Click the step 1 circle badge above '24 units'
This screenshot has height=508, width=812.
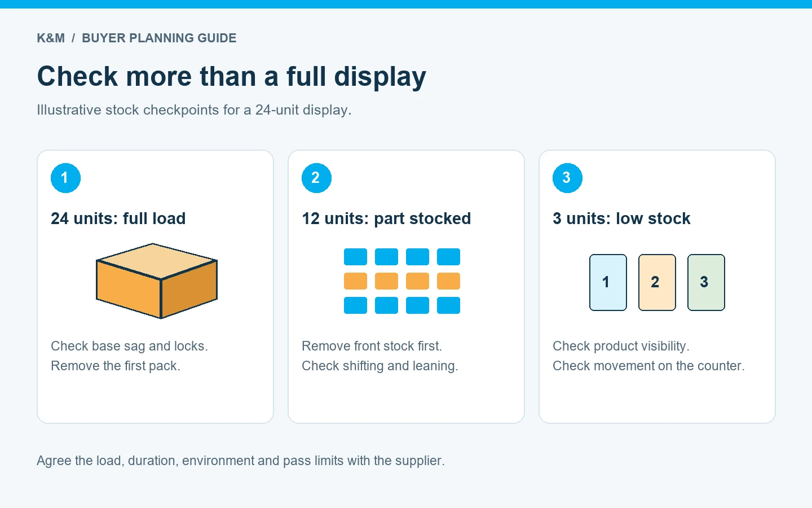click(x=65, y=178)
